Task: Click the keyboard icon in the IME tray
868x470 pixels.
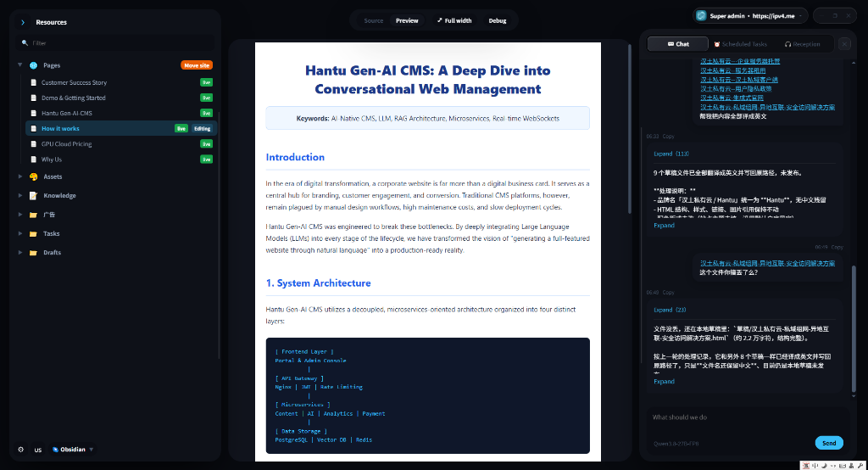Action: 843,466
